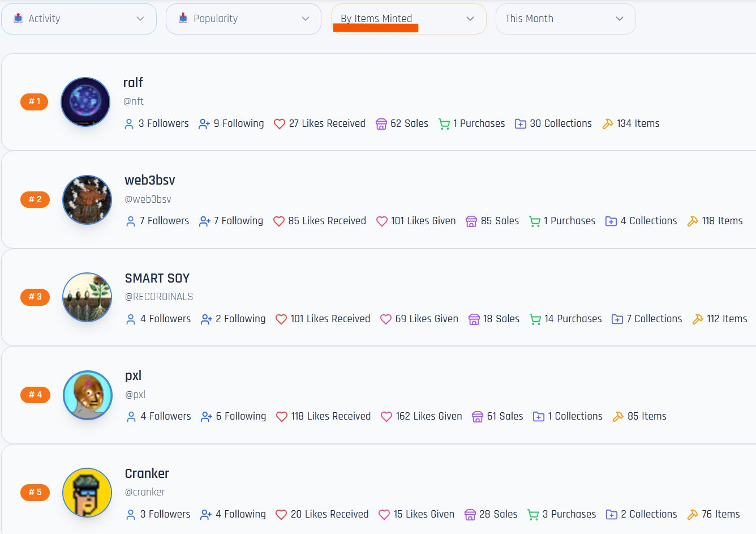Click ralf's 30 Collections text

click(x=561, y=123)
